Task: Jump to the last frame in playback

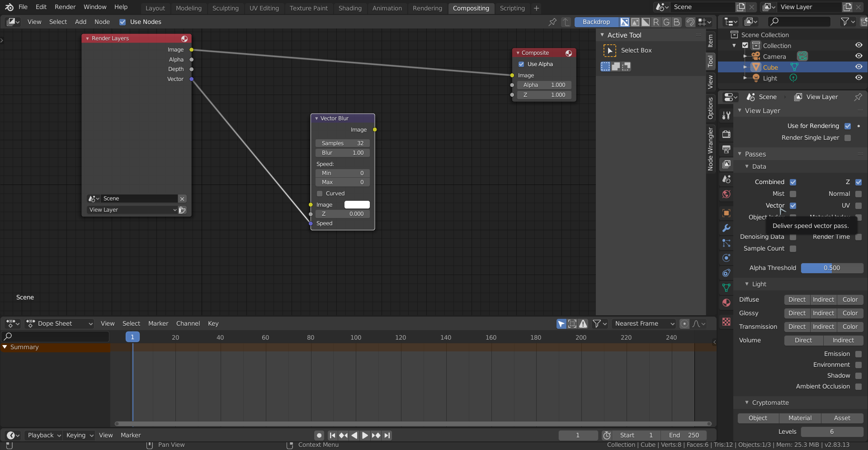Action: (387, 435)
